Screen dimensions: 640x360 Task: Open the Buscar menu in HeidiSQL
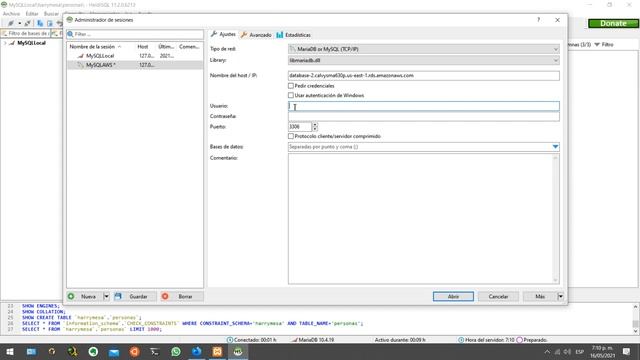[x=51, y=14]
